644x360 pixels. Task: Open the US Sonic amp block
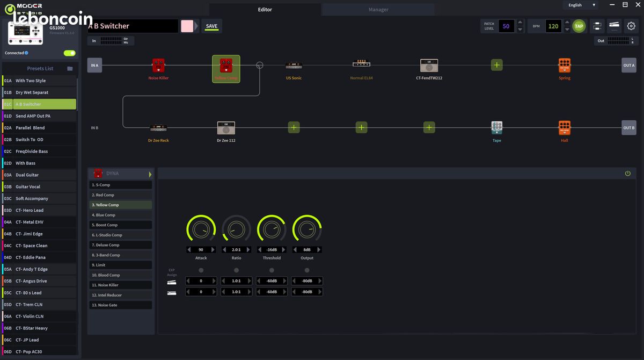pos(294,66)
